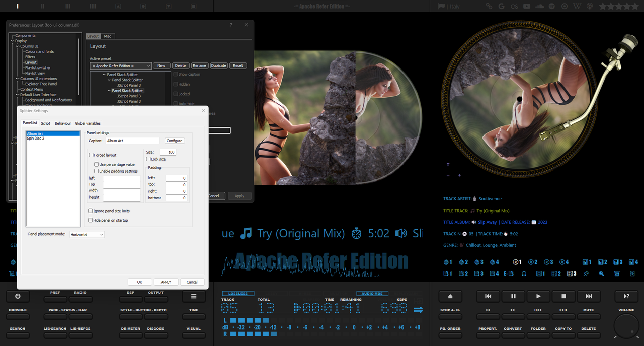The height and width of the screenshot is (346, 644).
Task: Skip to previous track
Action: tap(488, 296)
